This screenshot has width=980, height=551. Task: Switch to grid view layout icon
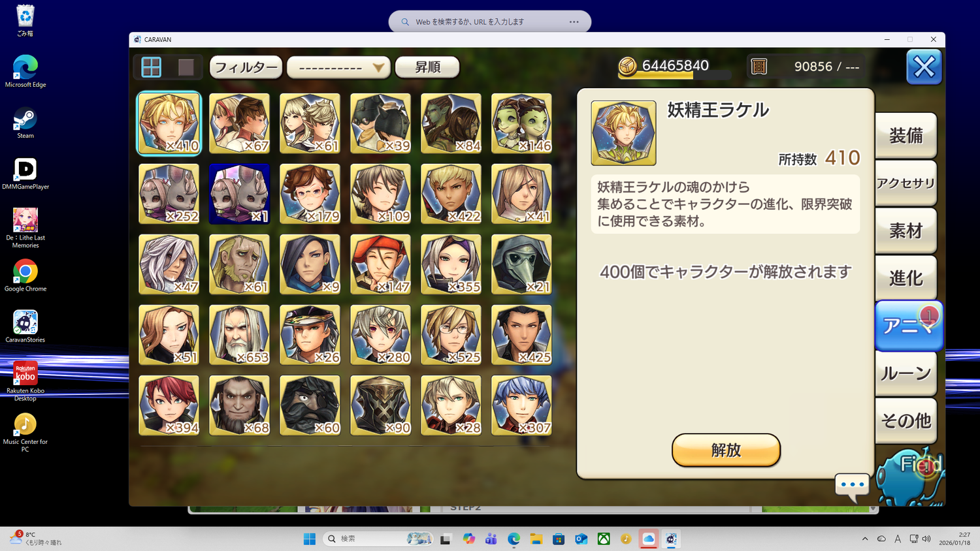coord(152,67)
